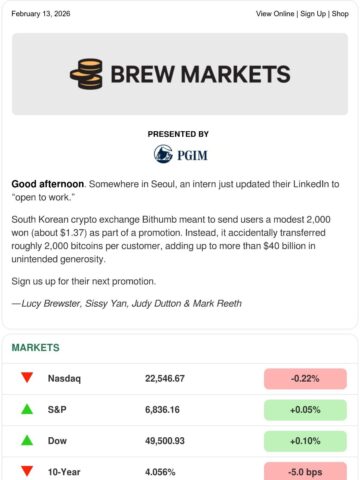
Task: Open the View Online link
Action: [x=275, y=14]
